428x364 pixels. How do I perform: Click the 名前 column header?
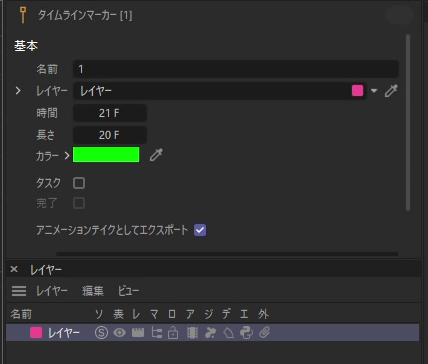coord(21,314)
